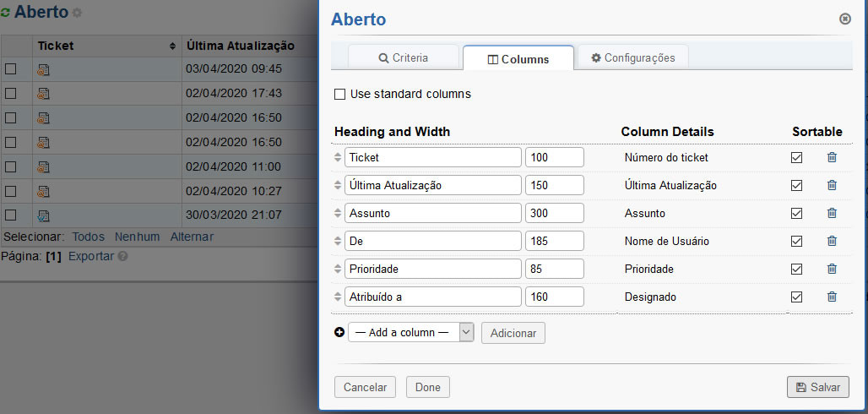Enable Use standard columns checkbox
The width and height of the screenshot is (868, 414).
pos(340,95)
